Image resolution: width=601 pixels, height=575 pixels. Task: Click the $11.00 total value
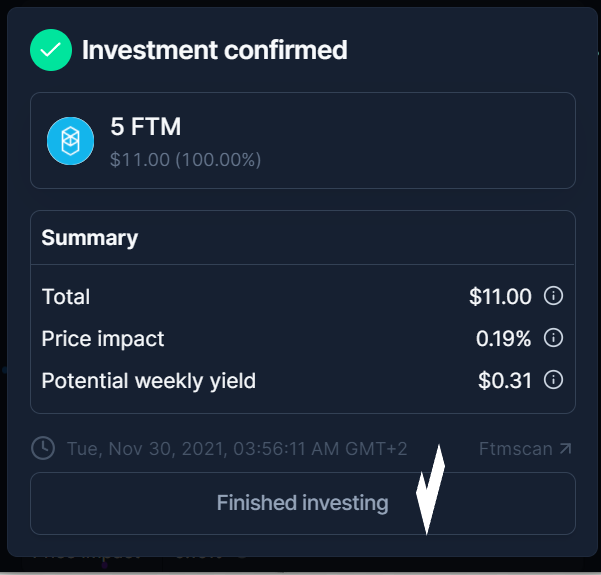coord(500,297)
